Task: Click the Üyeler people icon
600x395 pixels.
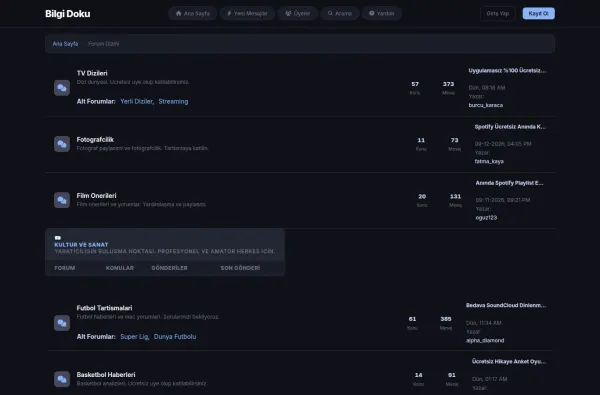Action: (288, 13)
